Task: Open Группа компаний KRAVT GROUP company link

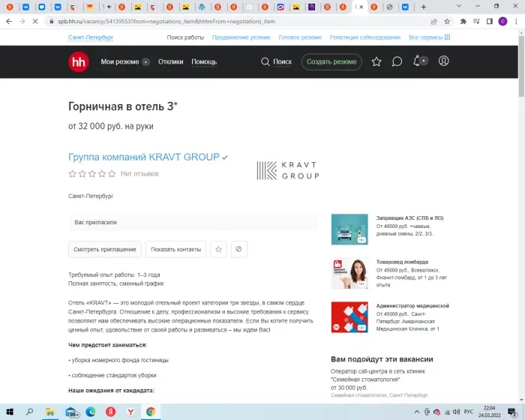Action: pos(144,157)
